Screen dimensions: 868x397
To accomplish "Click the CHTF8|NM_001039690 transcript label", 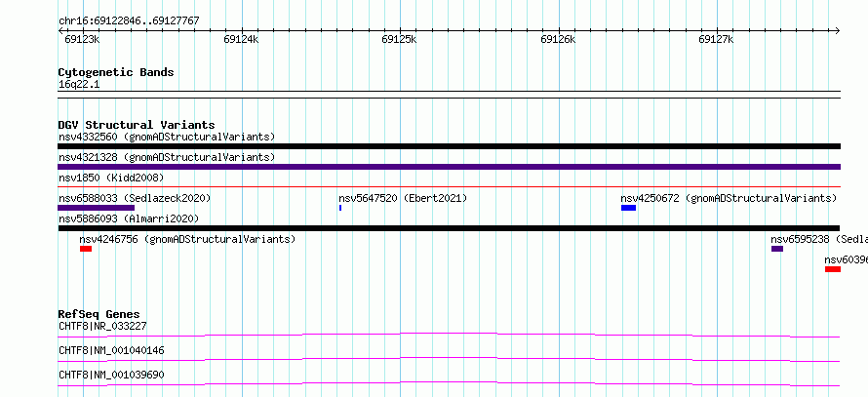I will pos(111,375).
